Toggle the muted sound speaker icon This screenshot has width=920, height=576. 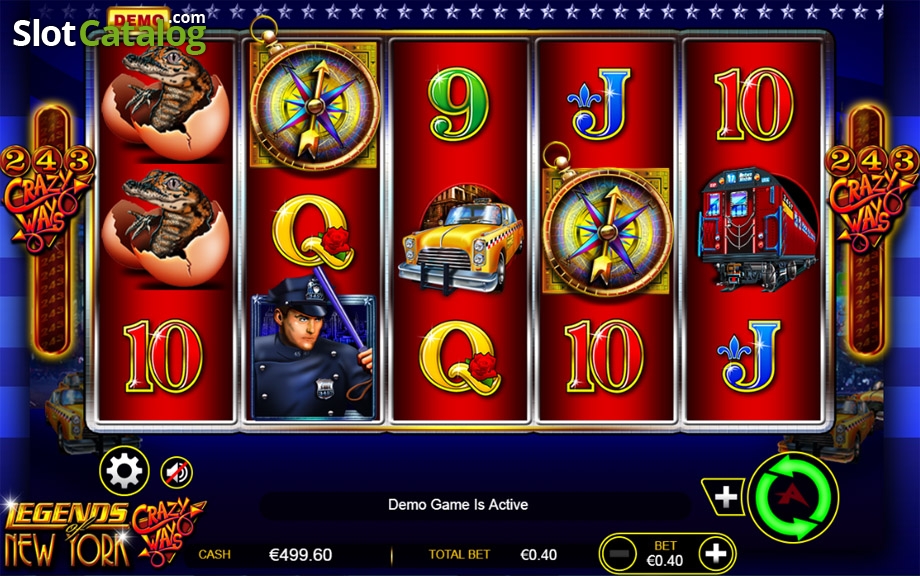coord(177,472)
